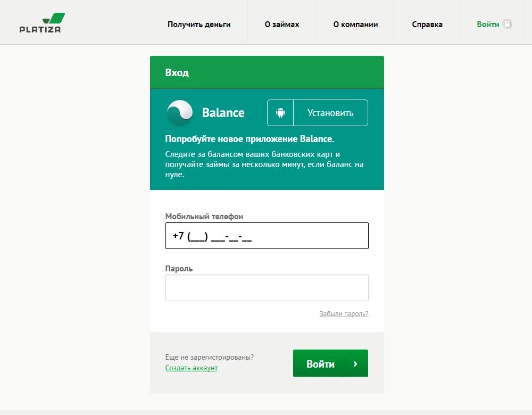Follow the Забыли пароль? link
The width and height of the screenshot is (532, 415).
tap(344, 313)
